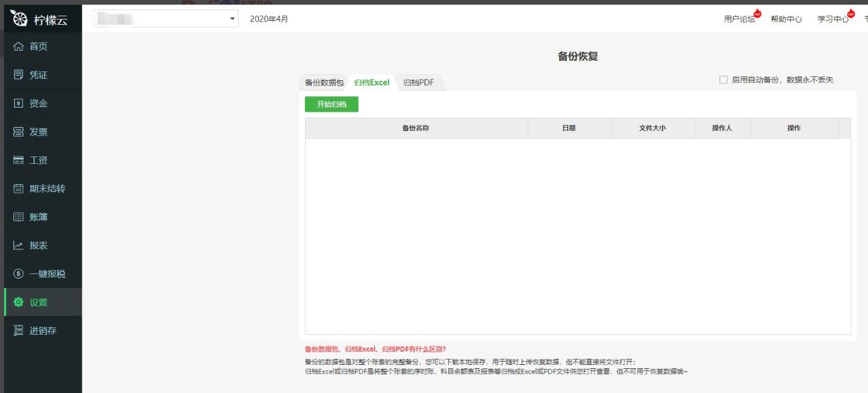Go to the 发票 invoice section
This screenshot has height=393, width=868.
tap(40, 132)
